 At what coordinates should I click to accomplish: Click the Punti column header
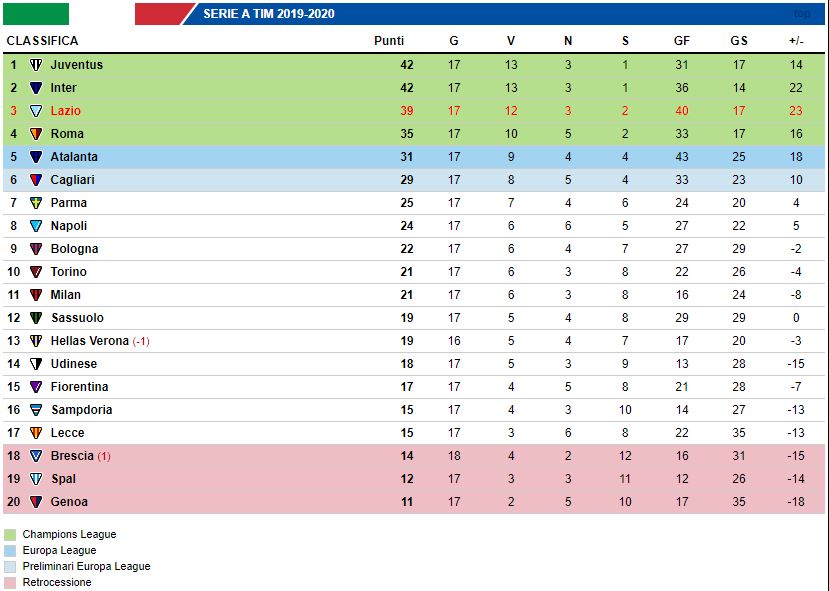pyautogui.click(x=389, y=41)
